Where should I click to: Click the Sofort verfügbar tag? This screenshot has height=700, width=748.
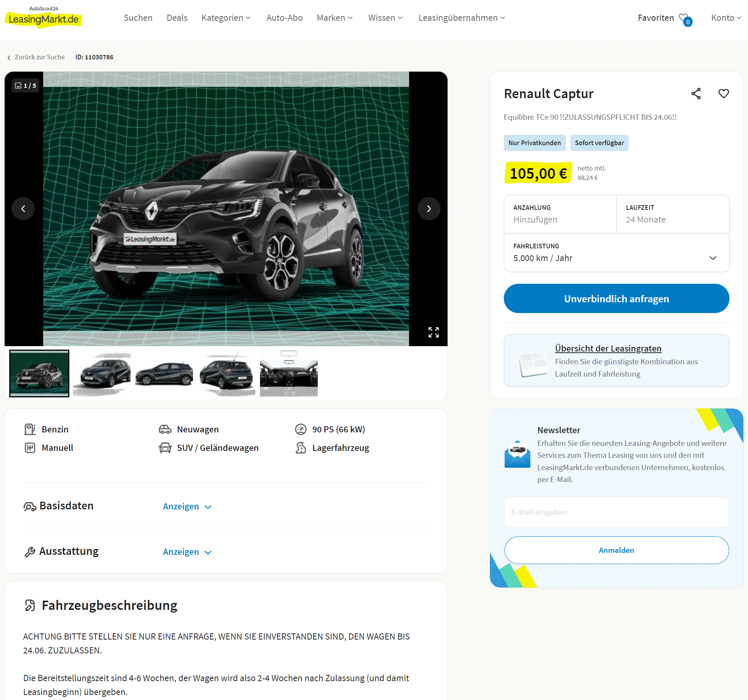pos(599,143)
